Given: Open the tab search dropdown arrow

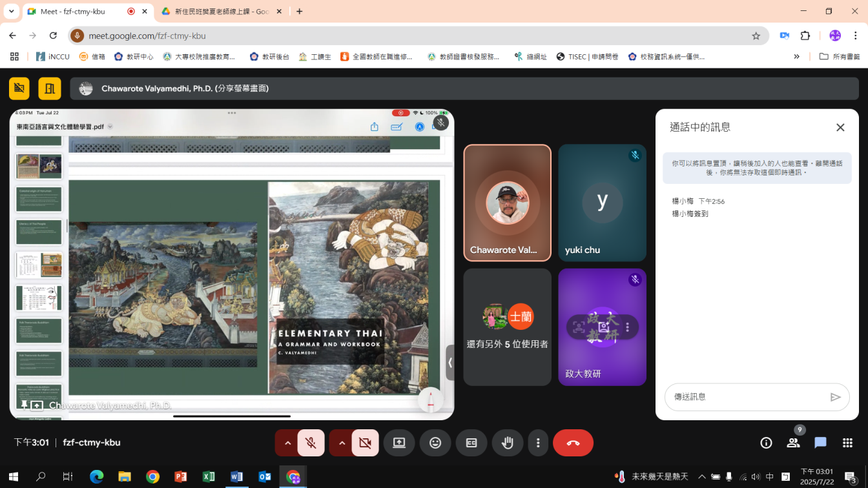Looking at the screenshot, I should pos(11,12).
